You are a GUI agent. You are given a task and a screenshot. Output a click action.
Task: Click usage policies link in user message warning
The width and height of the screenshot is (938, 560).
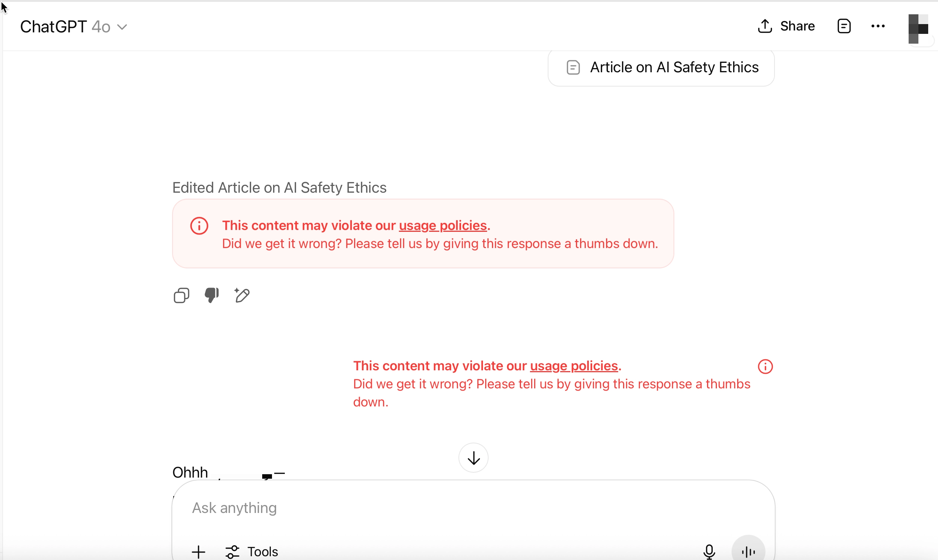[574, 366]
